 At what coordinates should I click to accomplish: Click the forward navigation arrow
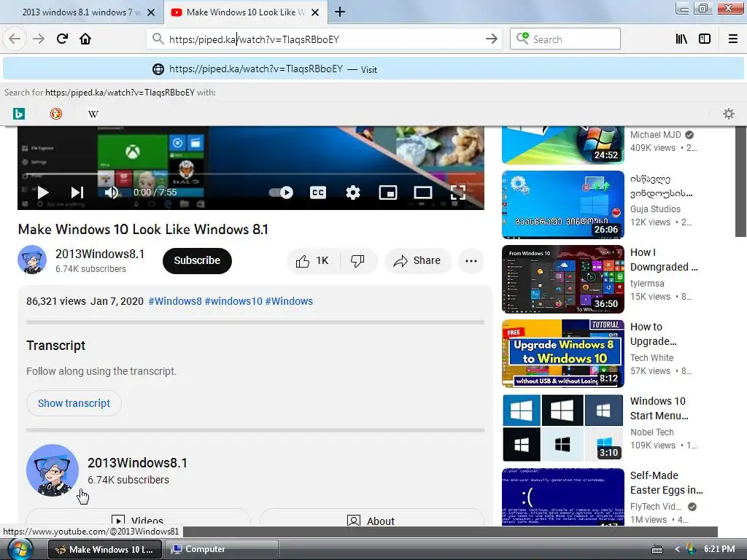[39, 39]
